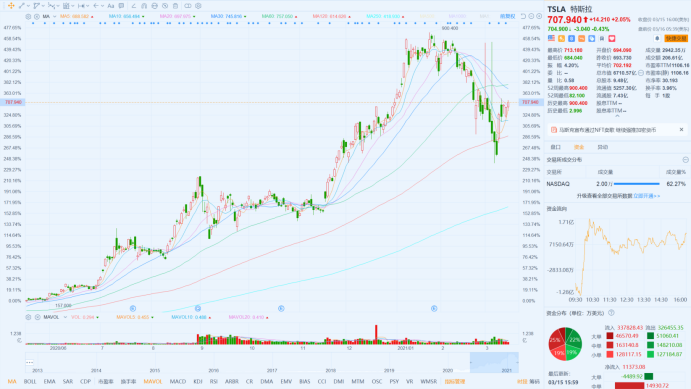This screenshot has height=389, width=691.
Task: Click the 指标管理 indicator management link
Action: 455,382
